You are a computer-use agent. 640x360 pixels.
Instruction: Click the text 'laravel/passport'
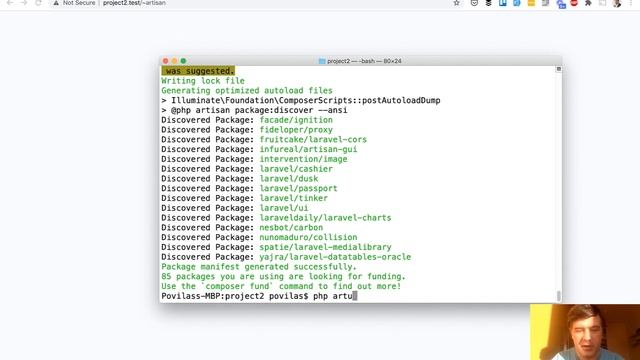[x=298, y=189]
